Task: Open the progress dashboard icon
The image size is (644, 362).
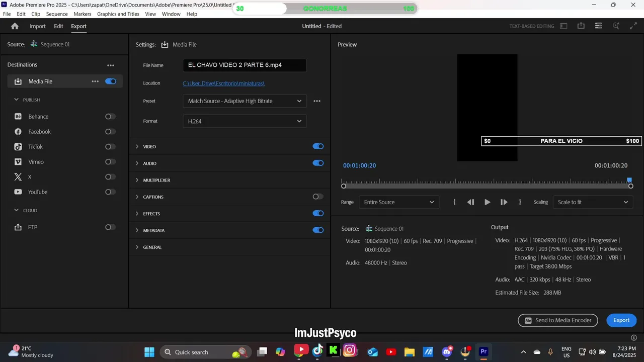Action: (598, 26)
